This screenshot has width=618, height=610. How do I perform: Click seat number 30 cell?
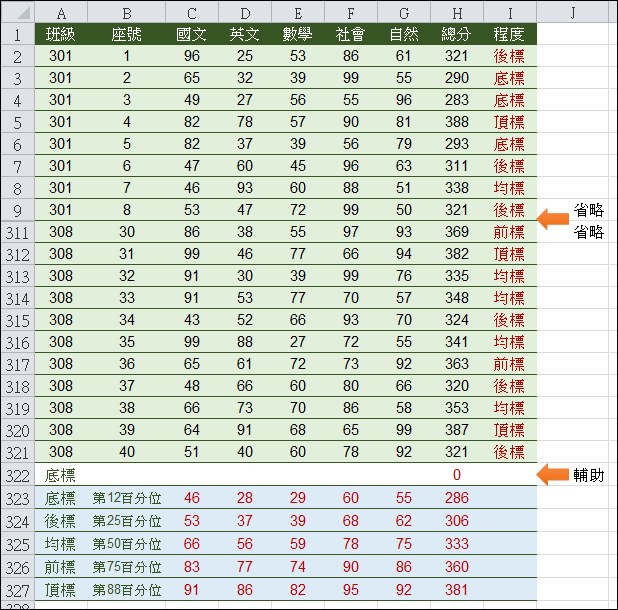pos(127,232)
